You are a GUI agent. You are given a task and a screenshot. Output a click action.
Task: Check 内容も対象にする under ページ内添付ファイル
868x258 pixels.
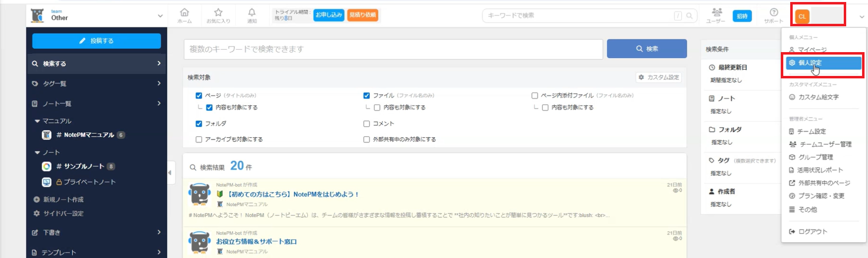pyautogui.click(x=545, y=107)
